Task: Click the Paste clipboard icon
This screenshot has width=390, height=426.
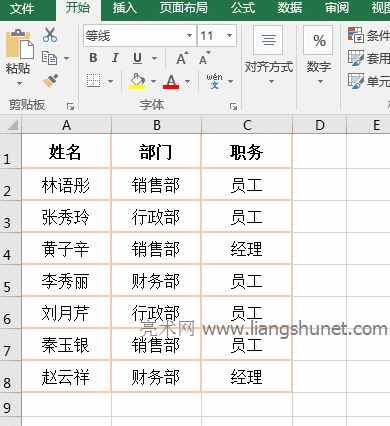Action: click(19, 44)
